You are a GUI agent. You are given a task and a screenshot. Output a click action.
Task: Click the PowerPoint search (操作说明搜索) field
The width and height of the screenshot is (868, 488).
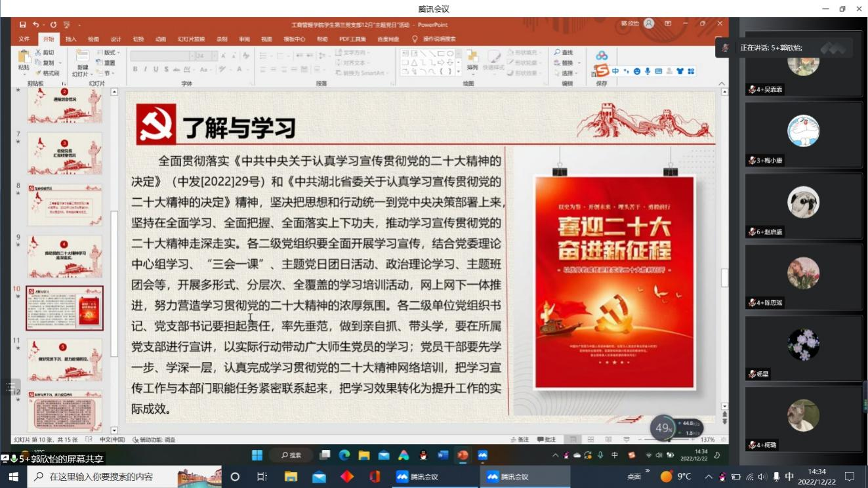point(440,39)
